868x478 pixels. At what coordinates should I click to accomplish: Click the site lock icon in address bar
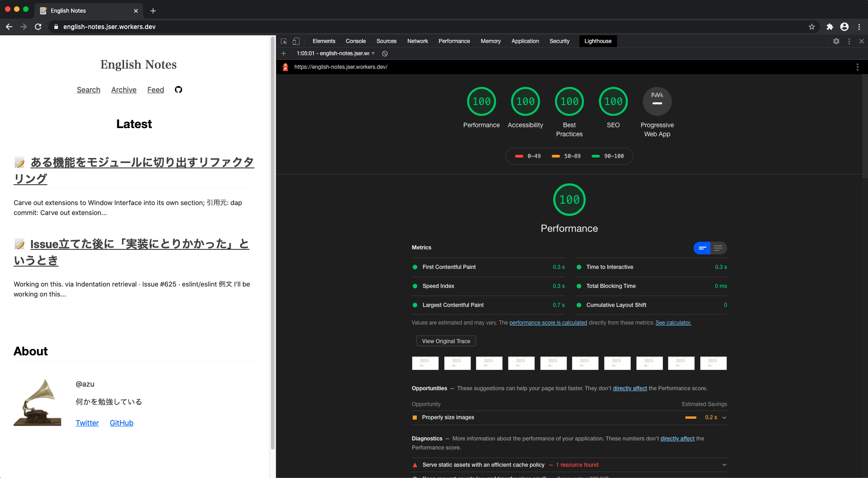[x=56, y=27]
